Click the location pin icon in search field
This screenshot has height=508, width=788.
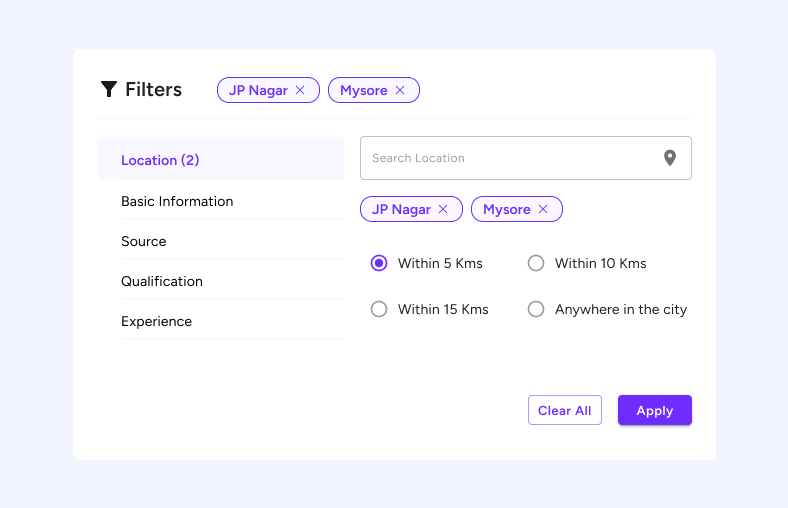(x=670, y=158)
